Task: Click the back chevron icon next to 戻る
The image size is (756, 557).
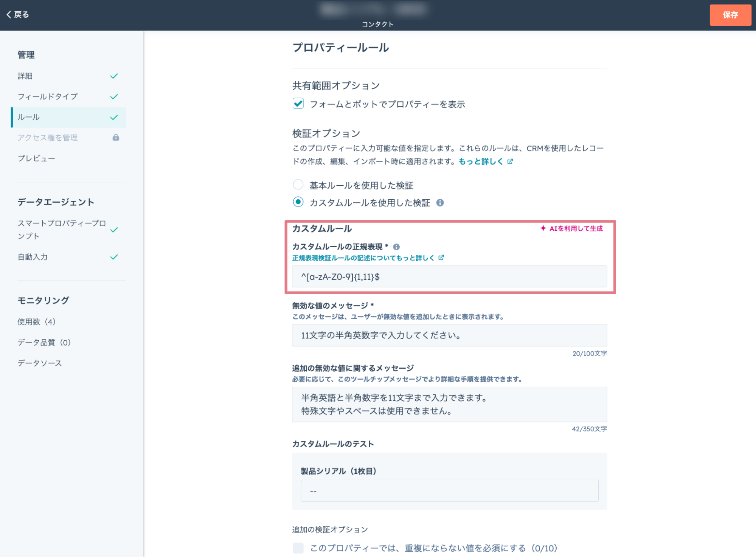Action: (x=9, y=14)
